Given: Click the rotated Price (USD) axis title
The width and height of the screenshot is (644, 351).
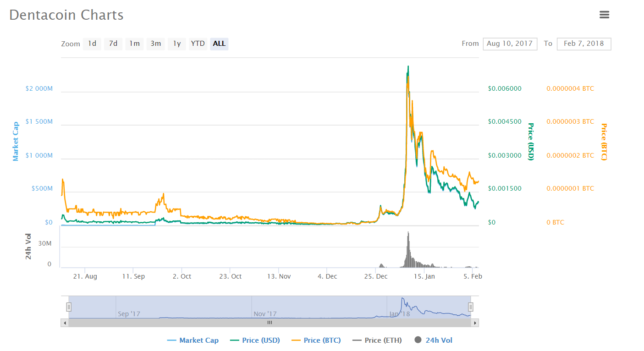Looking at the screenshot, I should (531, 141).
